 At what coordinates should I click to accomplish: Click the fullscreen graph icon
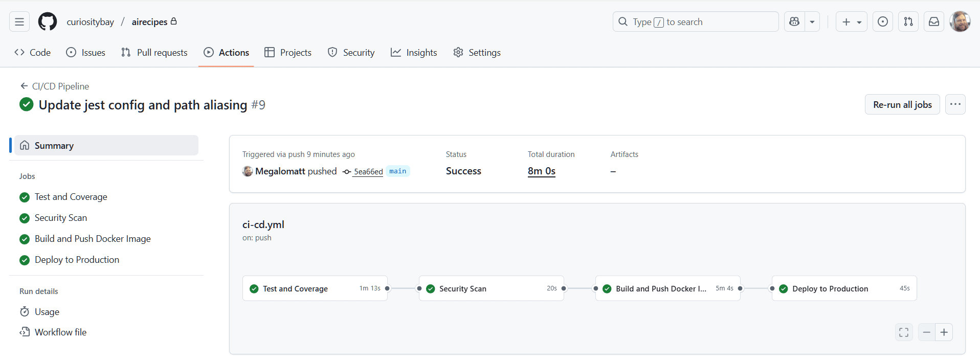[904, 332]
